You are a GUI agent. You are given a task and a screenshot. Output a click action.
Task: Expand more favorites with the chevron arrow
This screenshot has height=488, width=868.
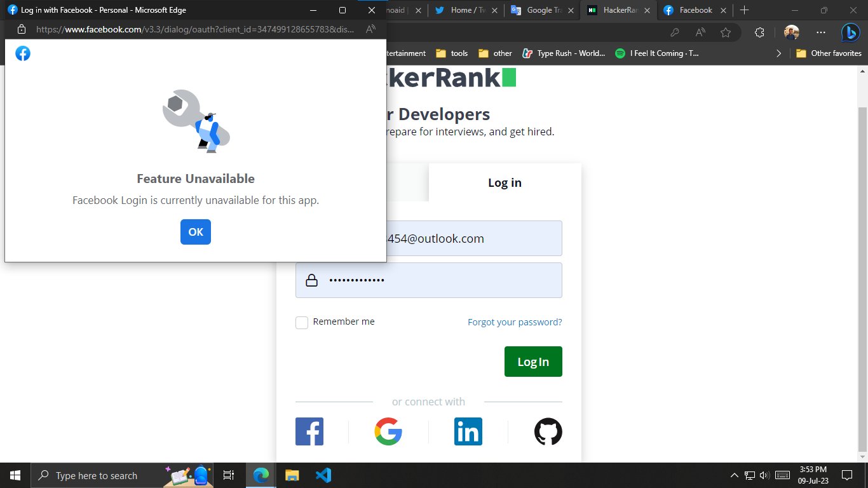tap(779, 53)
